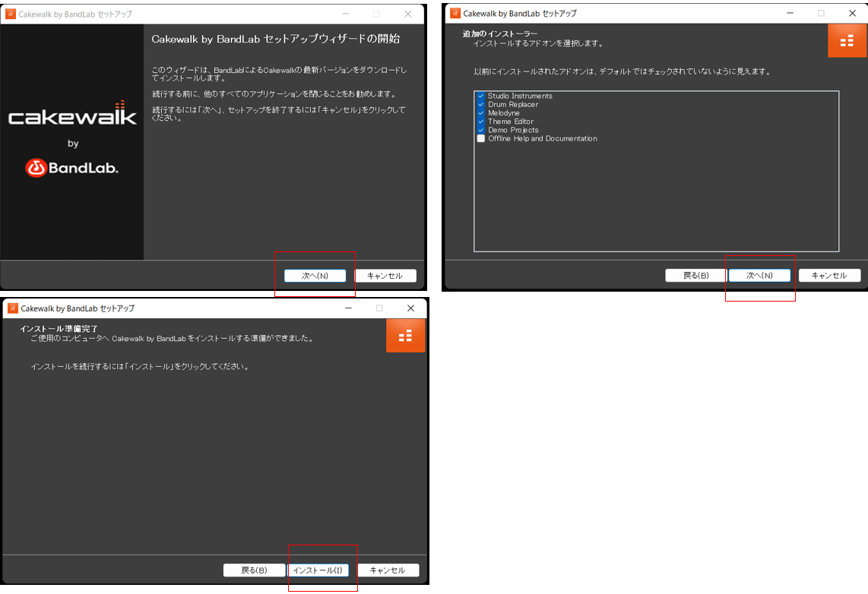Click the heading 追加のインストーラー

click(x=500, y=33)
